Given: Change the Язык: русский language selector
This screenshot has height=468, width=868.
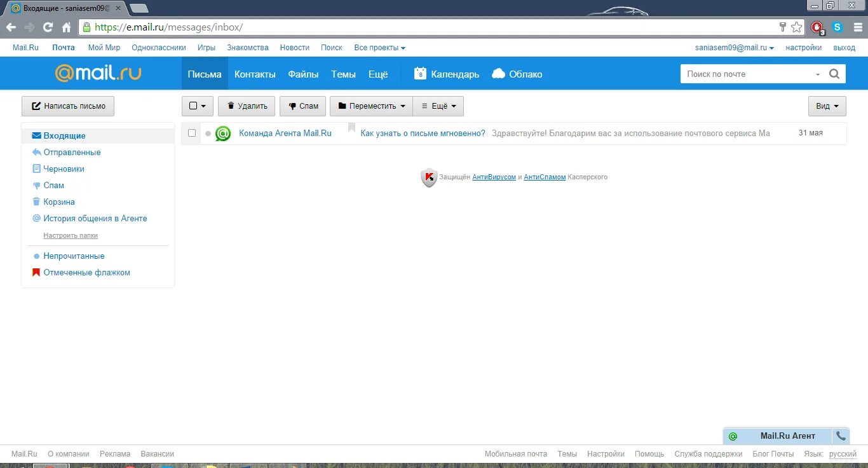Looking at the screenshot, I should 843,454.
